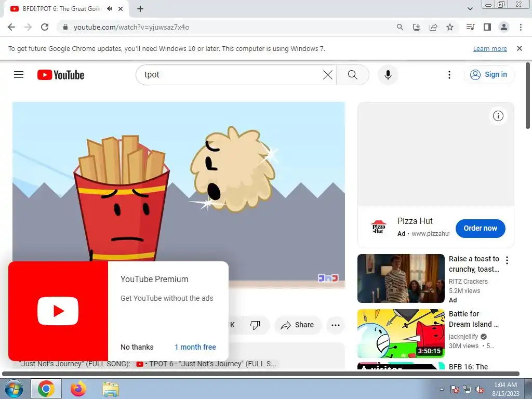Viewport: 532px width, 399px height.
Task: Click the ad info icon
Action: tap(498, 116)
